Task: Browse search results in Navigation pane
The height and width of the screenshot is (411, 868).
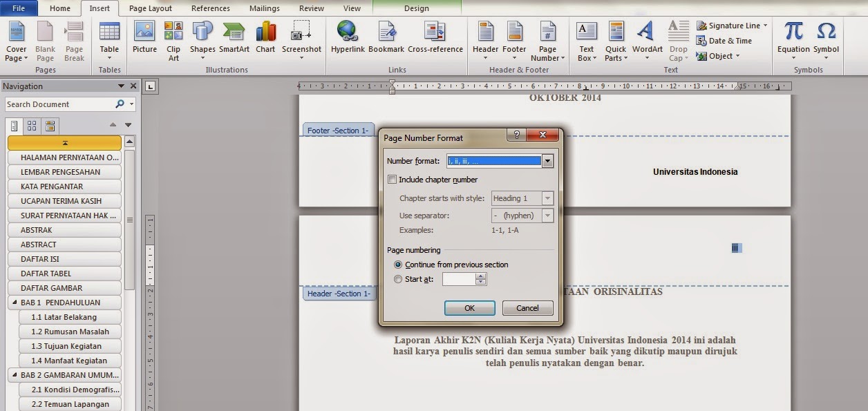Action: tap(50, 126)
